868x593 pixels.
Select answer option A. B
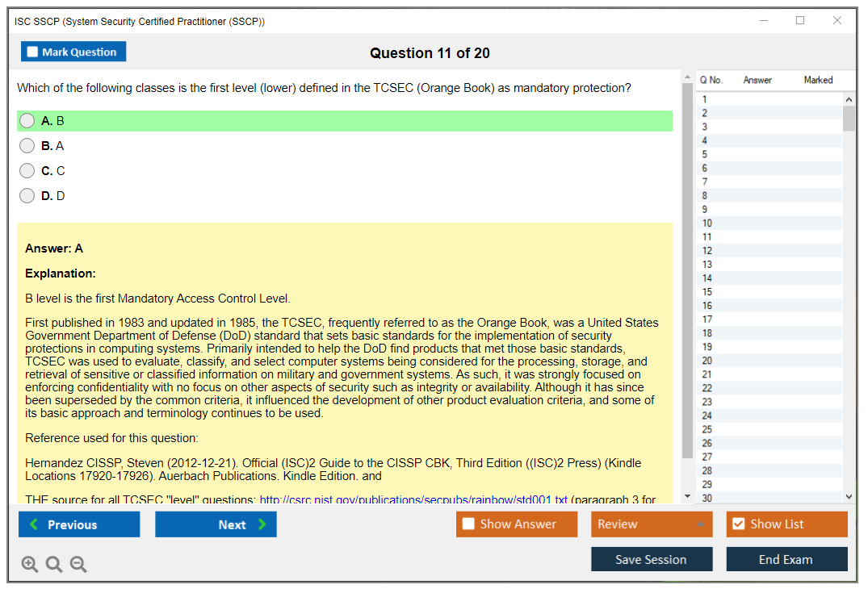point(27,121)
